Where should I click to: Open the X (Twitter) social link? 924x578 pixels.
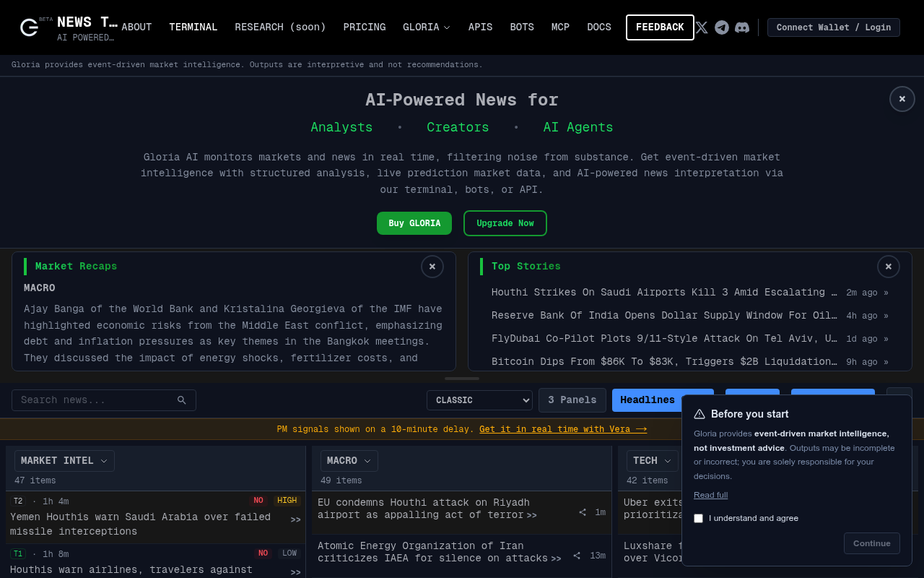tap(702, 27)
